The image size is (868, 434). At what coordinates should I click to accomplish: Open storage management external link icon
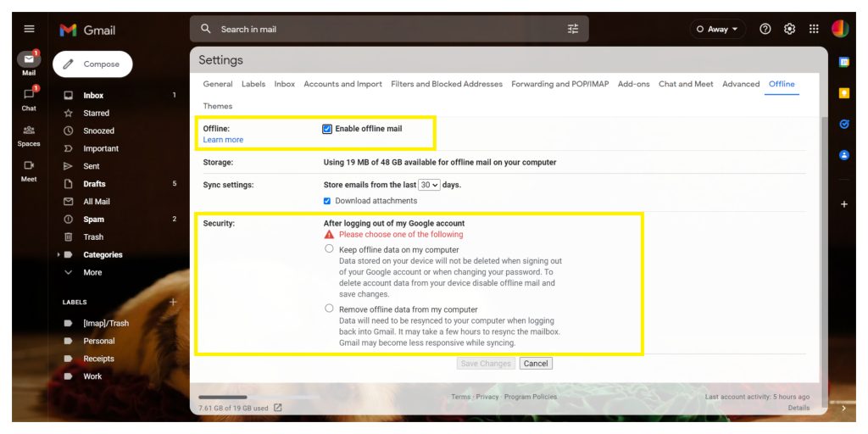[278, 408]
